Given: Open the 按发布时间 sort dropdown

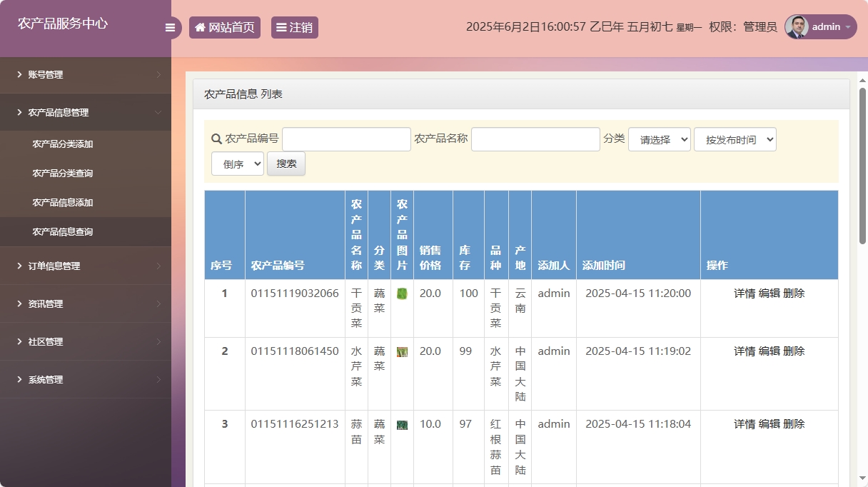Looking at the screenshot, I should 735,139.
